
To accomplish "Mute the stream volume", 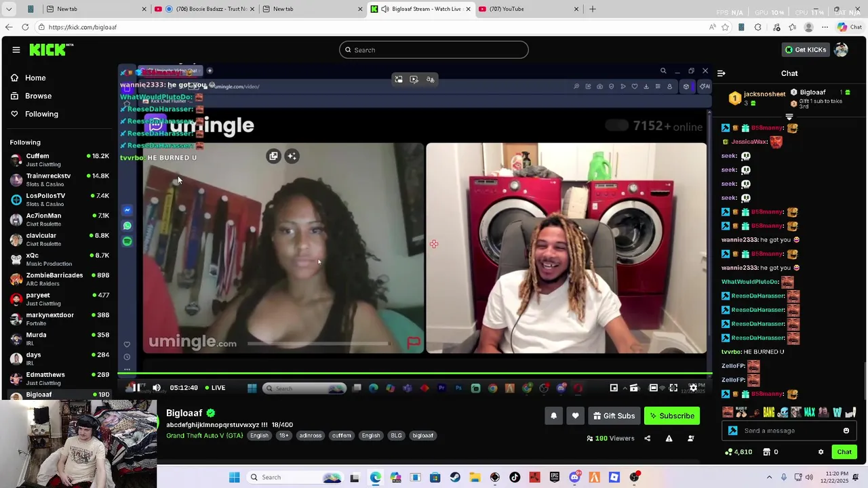I will point(157,388).
